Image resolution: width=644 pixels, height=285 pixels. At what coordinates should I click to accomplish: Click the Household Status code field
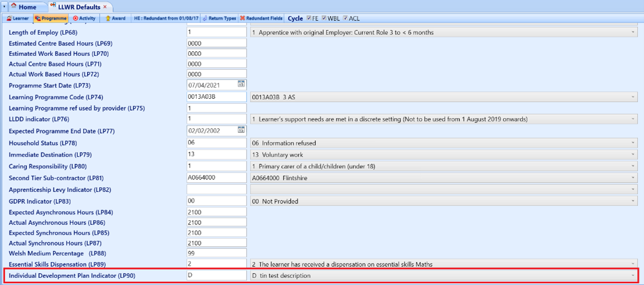(x=217, y=143)
